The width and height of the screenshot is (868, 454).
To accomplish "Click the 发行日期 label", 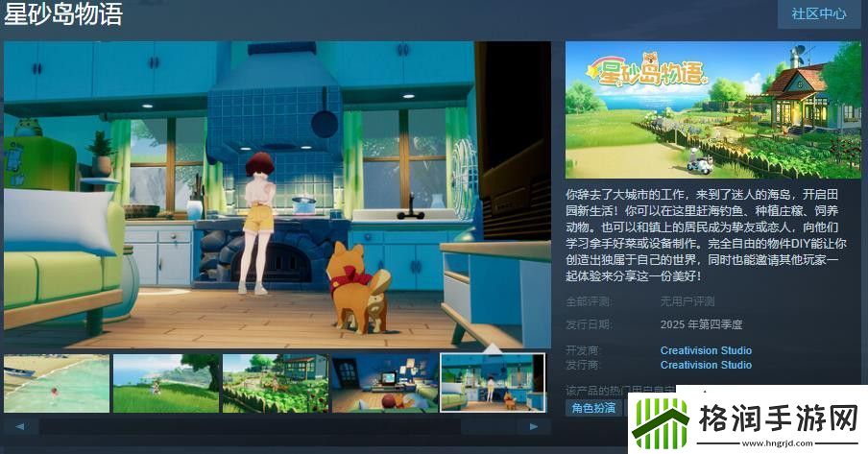I will tap(589, 324).
